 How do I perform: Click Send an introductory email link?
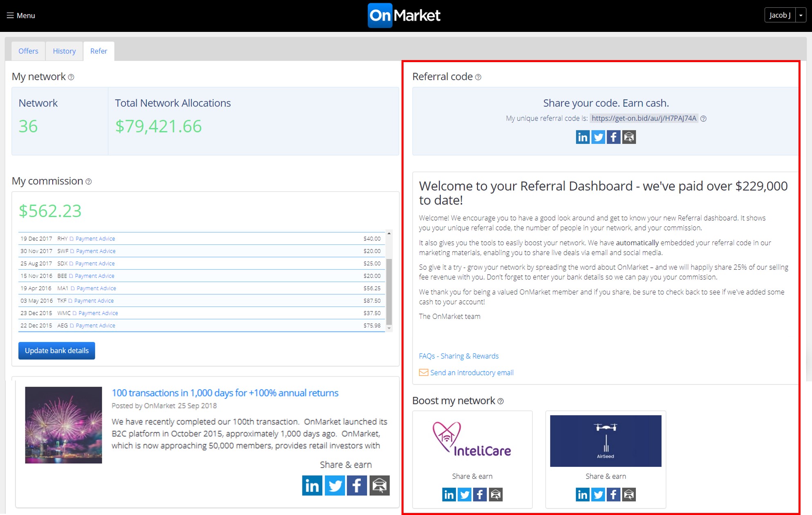472,373
